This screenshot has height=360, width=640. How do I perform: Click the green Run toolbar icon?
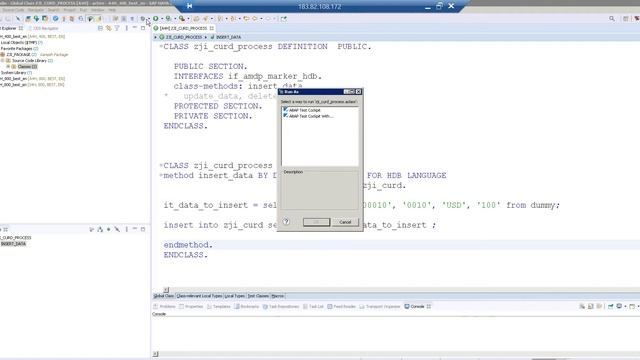(x=156, y=18)
